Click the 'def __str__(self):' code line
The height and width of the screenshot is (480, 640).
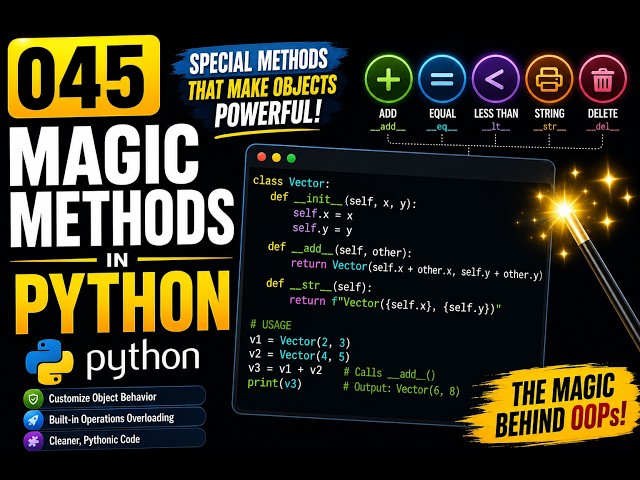point(319,285)
